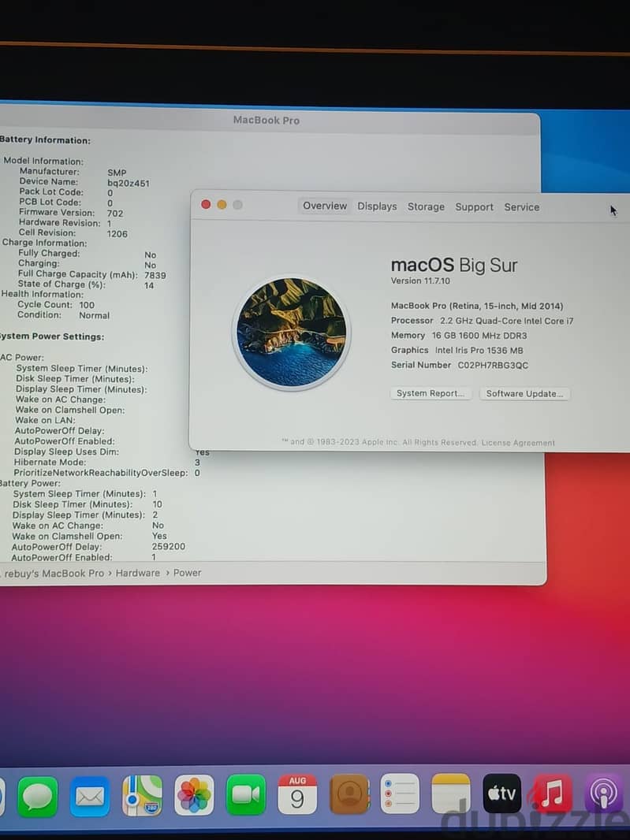Select serial number C02PH7RBG3QC text

tap(493, 366)
